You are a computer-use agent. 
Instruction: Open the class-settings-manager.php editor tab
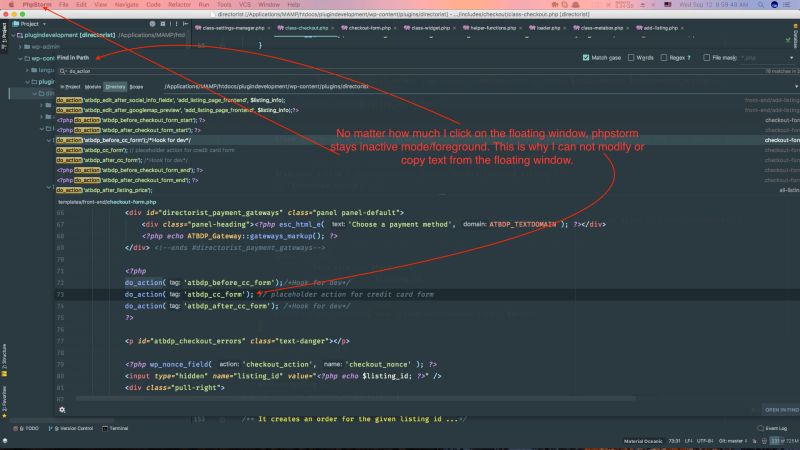coord(233,28)
